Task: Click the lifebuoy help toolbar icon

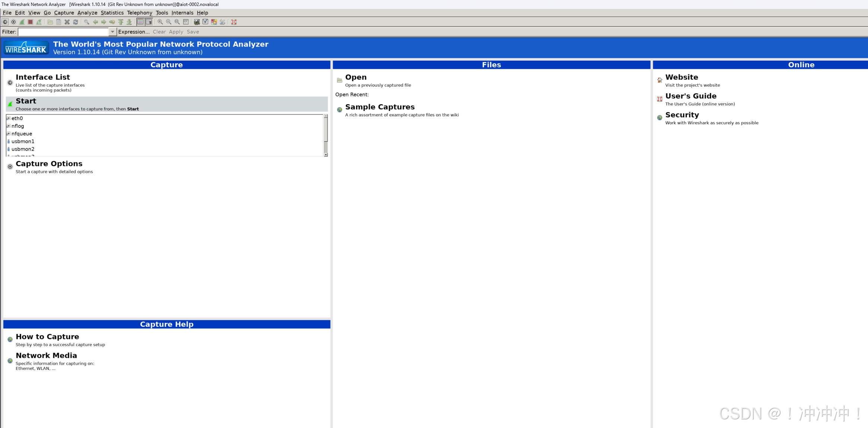Action: (234, 22)
